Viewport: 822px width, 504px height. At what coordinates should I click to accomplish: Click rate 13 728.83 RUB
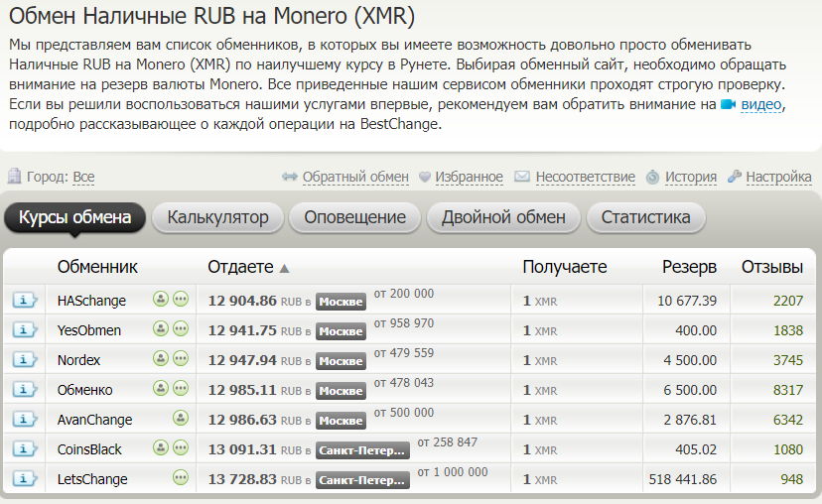coord(255,479)
